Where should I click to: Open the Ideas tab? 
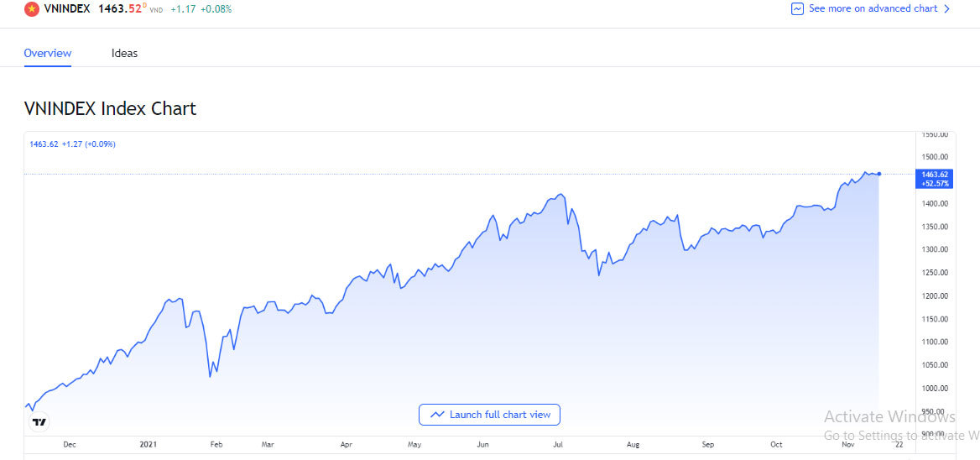(x=124, y=53)
